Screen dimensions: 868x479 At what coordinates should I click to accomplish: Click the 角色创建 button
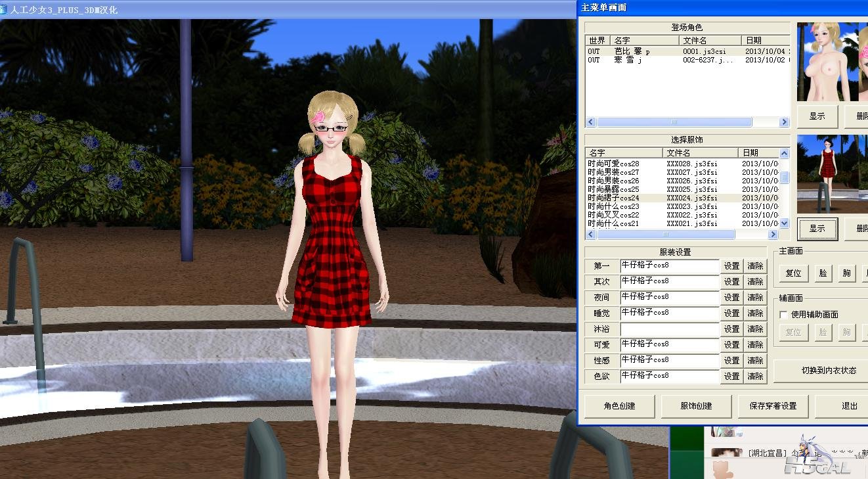620,406
